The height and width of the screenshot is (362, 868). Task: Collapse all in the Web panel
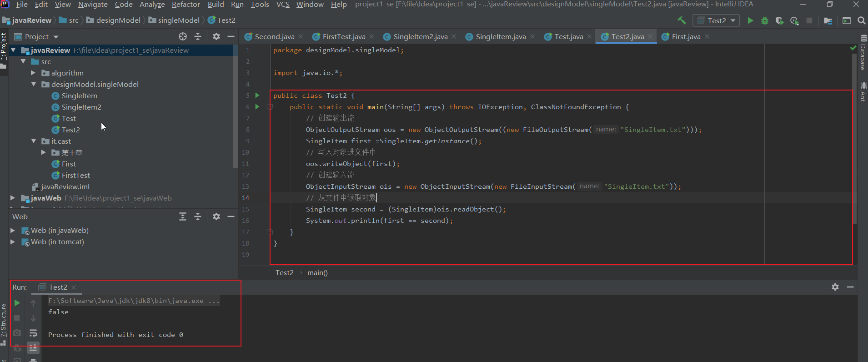[x=198, y=216]
